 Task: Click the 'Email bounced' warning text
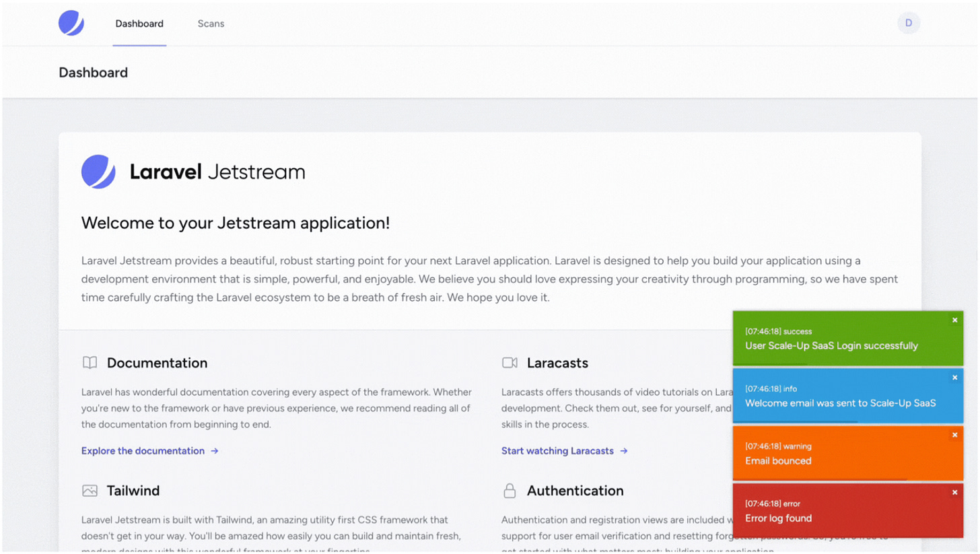coord(778,461)
